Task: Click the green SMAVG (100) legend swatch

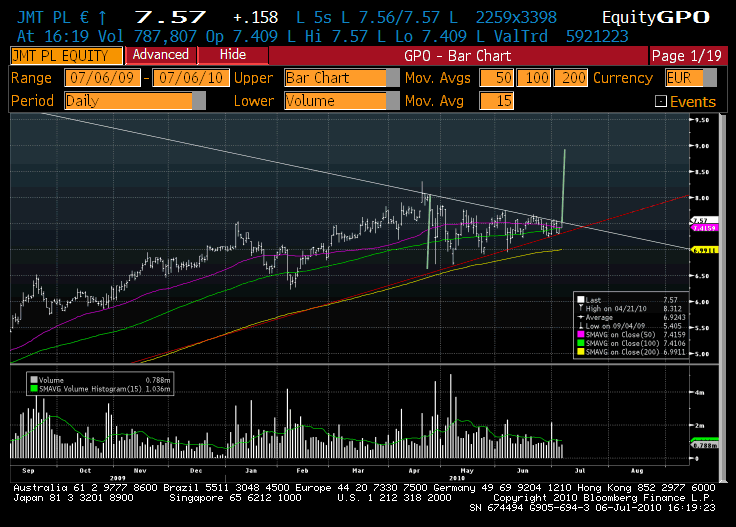Action: [581, 344]
